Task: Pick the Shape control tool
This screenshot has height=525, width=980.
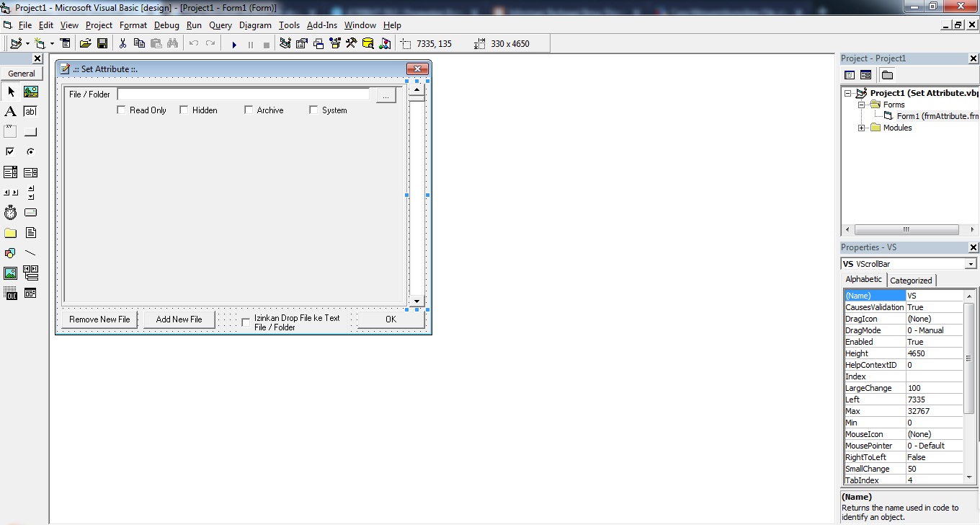Action: [11, 253]
